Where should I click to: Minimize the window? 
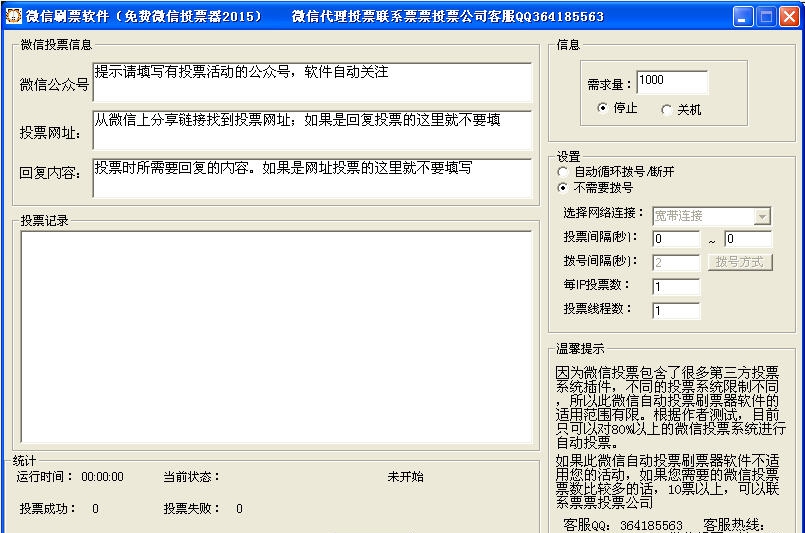tap(742, 16)
